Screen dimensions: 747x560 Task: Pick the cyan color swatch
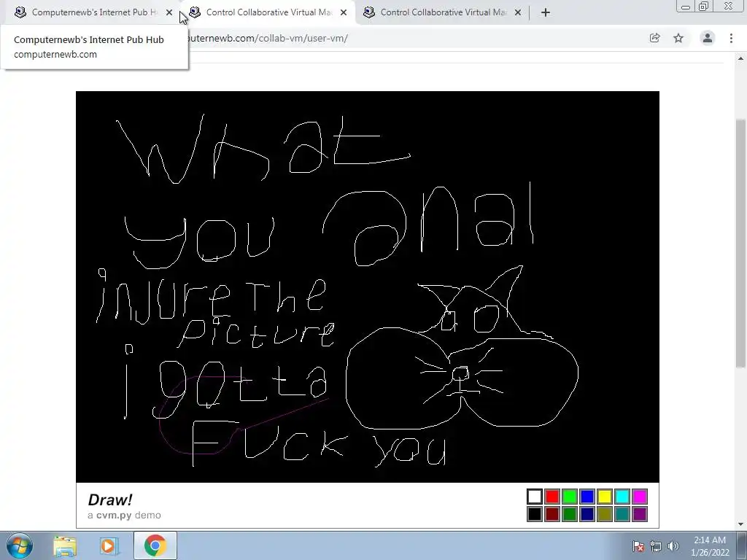tap(622, 497)
